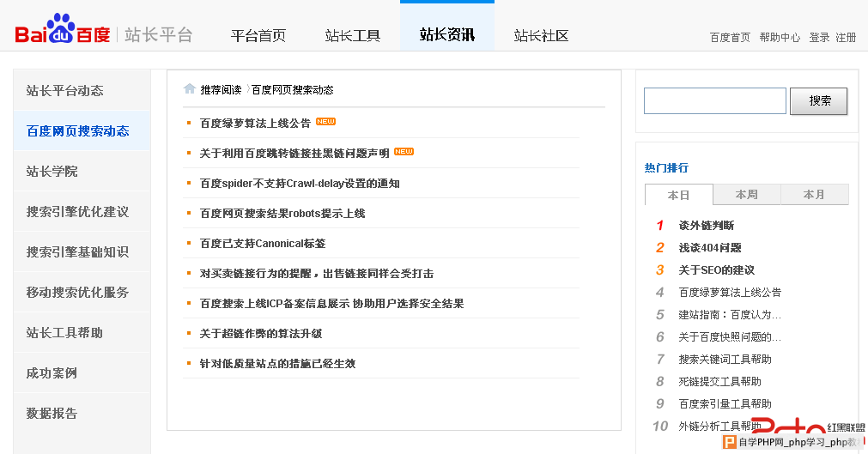Click the home icon in breadcrumb
868x454 pixels.
(190, 88)
